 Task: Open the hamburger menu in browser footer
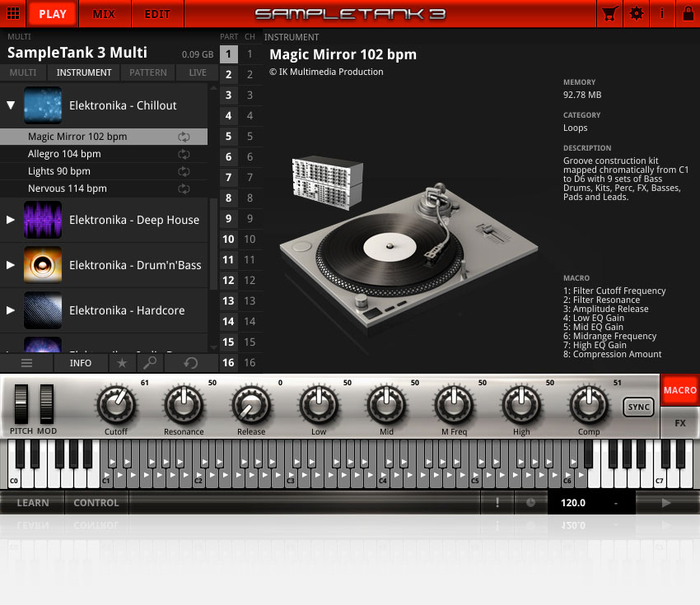coord(27,362)
